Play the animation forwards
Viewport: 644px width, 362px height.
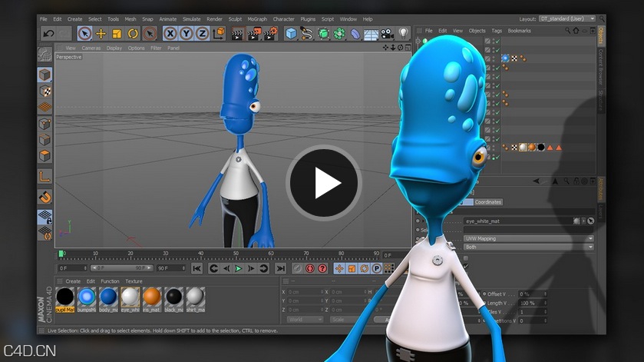[238, 269]
